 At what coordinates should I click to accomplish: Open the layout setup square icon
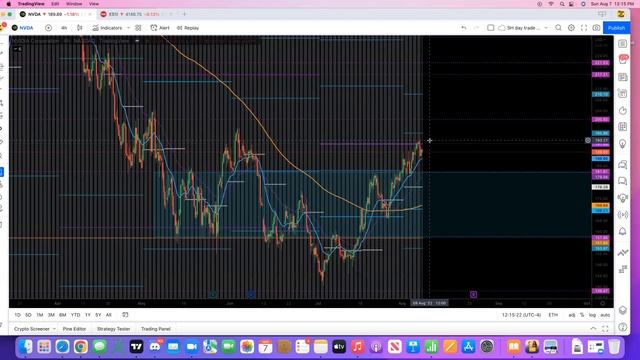491,28
